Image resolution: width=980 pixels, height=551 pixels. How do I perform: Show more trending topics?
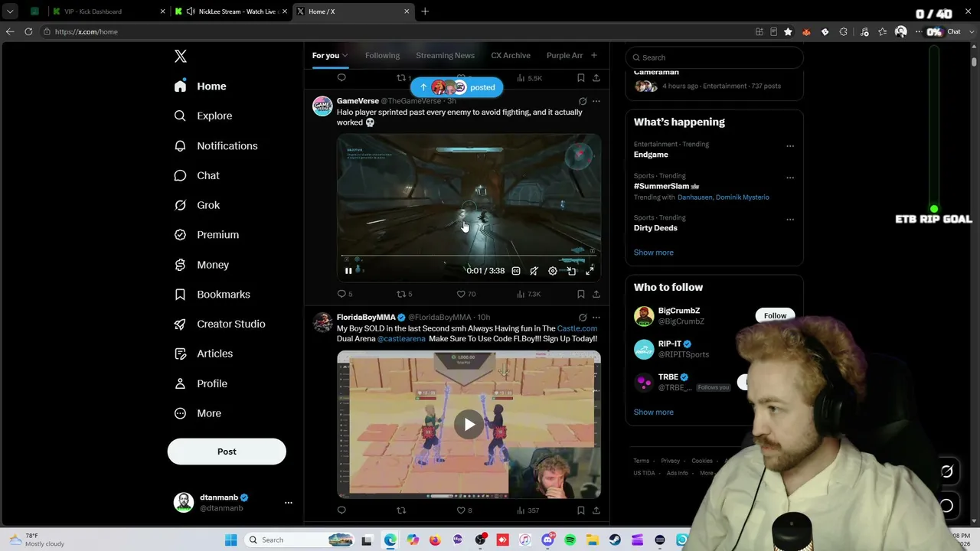point(654,253)
